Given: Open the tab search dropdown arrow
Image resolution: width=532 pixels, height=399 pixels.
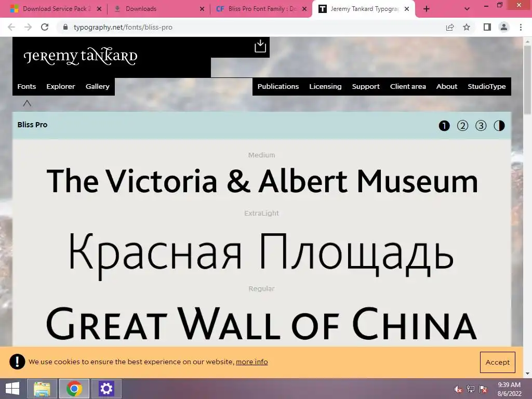Looking at the screenshot, I should 467,9.
